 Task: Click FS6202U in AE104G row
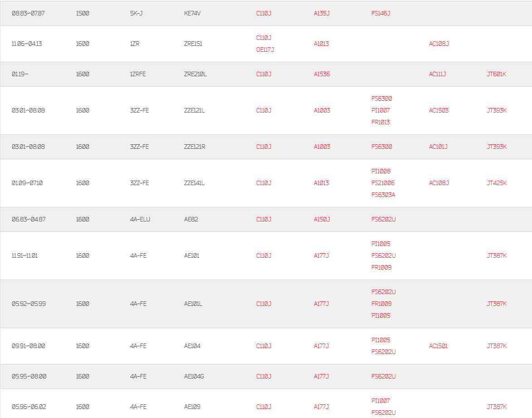tap(383, 376)
